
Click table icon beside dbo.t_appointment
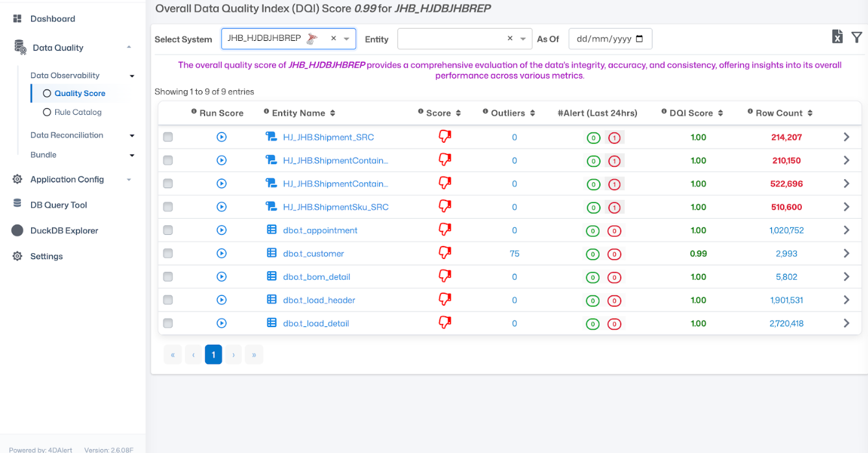(x=272, y=230)
